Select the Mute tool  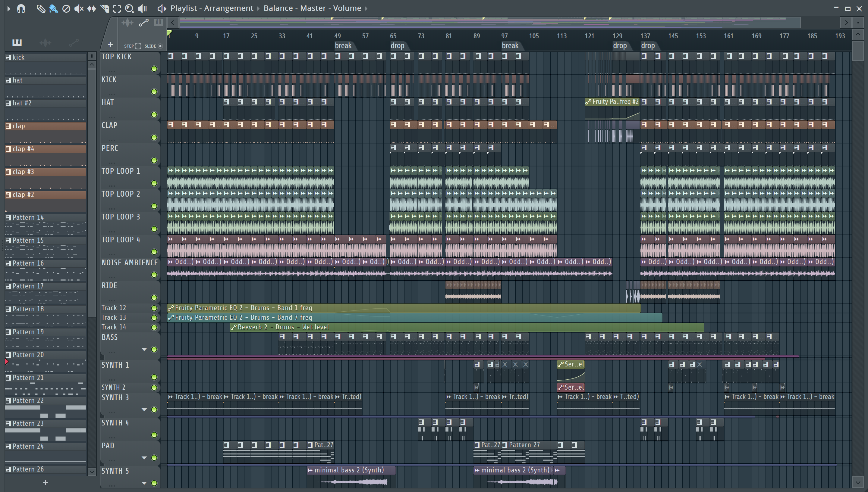pyautogui.click(x=79, y=8)
